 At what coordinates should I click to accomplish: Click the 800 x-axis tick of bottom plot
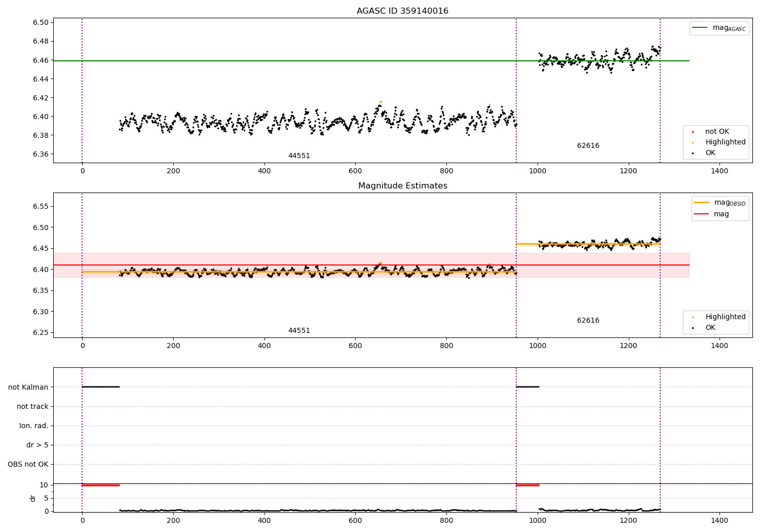[x=446, y=520]
